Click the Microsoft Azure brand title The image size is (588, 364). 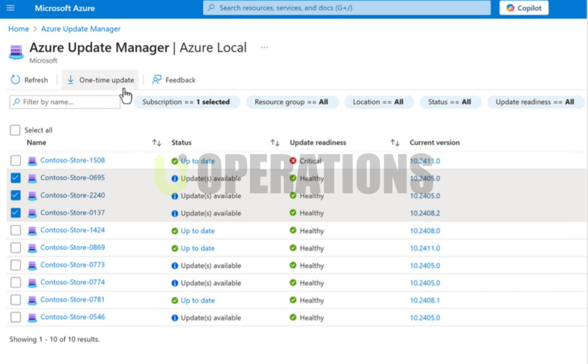pyautogui.click(x=65, y=8)
